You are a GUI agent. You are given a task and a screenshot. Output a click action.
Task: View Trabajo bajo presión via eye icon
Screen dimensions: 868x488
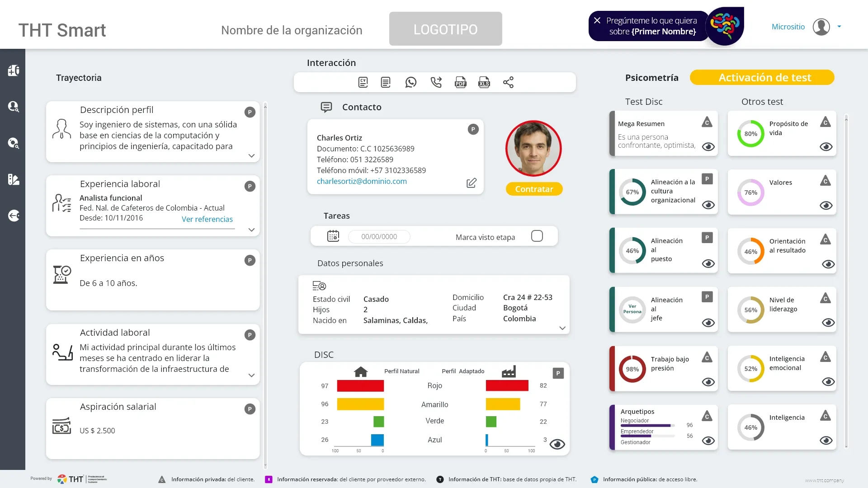click(x=708, y=382)
